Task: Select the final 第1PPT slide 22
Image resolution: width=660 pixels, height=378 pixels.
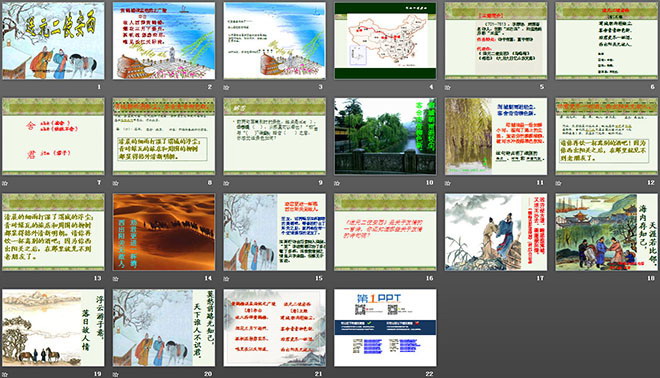Action: tap(385, 327)
